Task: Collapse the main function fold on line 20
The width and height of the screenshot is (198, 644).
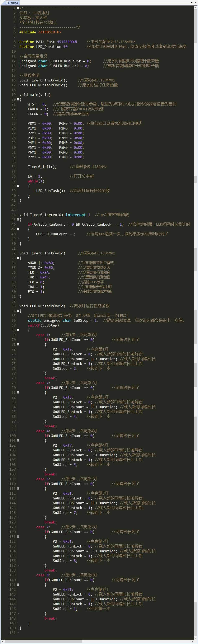Action: coord(18,99)
